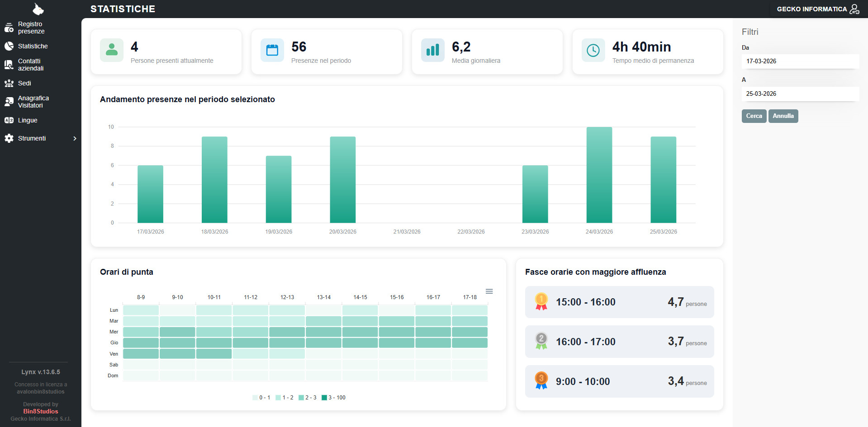Click the 2 - 3 legend color swatch

coord(301,398)
